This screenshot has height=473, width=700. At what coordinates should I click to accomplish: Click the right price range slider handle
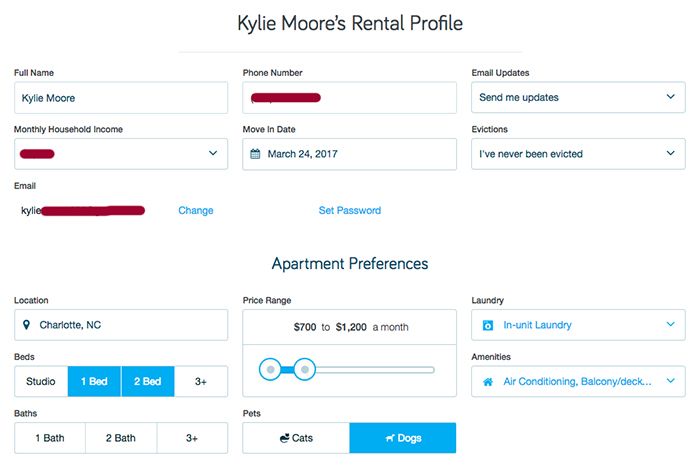[x=305, y=370]
